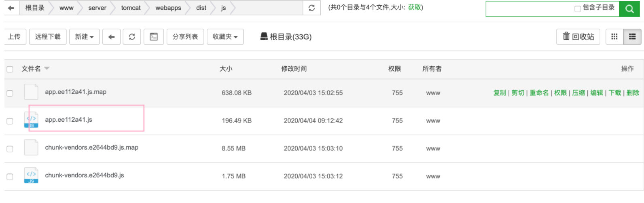The image size is (644, 203).
Task: Refresh the directory path listing
Action: tap(311, 8)
